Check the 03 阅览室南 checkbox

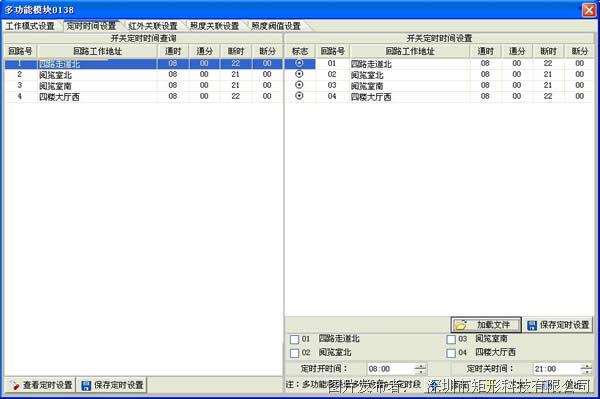pos(451,339)
